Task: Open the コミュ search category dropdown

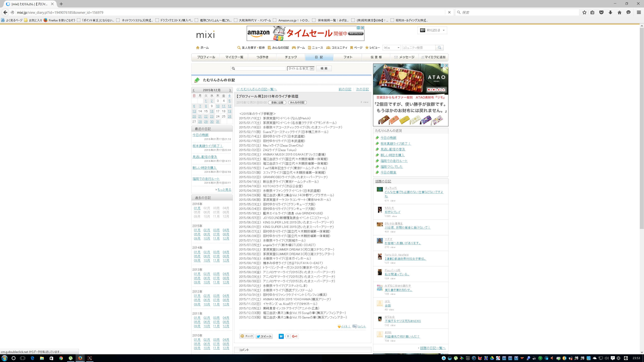Action: pyautogui.click(x=391, y=47)
